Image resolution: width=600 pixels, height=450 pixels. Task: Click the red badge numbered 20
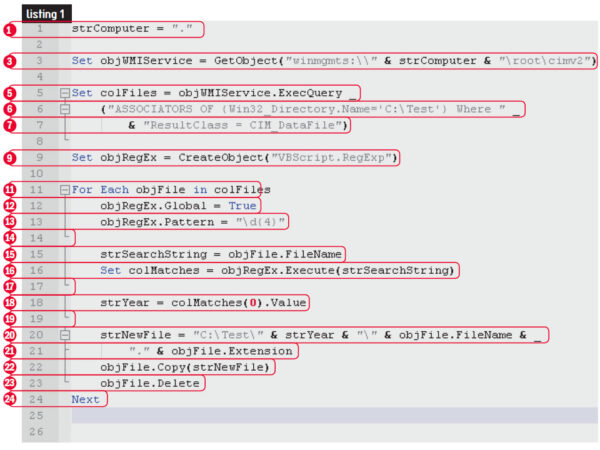[9, 334]
